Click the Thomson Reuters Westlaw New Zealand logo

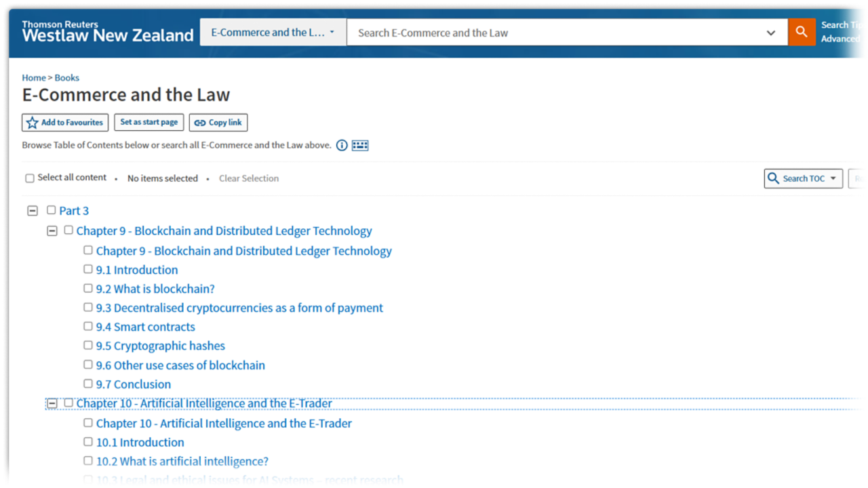click(107, 32)
